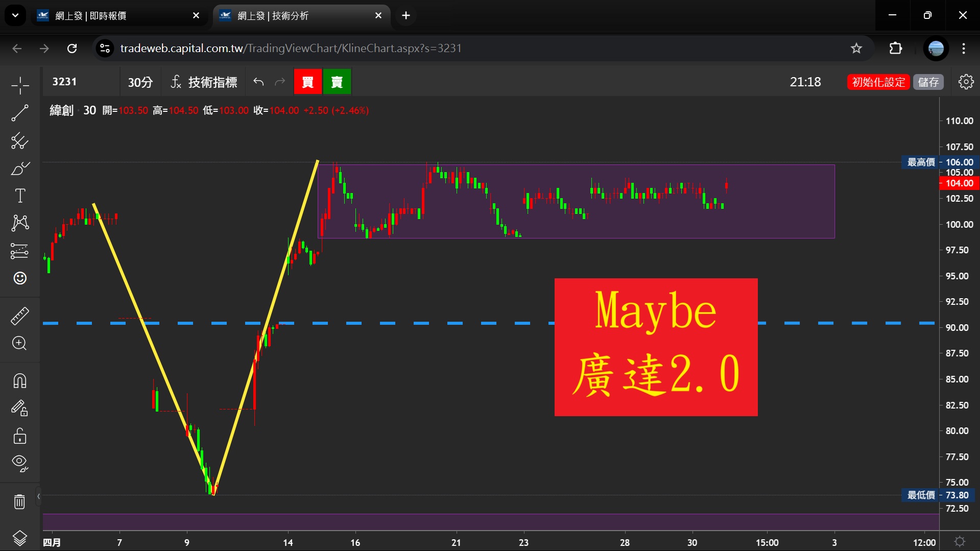The width and height of the screenshot is (980, 551).
Task: Select the brush drawing tool
Action: pyautogui.click(x=20, y=169)
